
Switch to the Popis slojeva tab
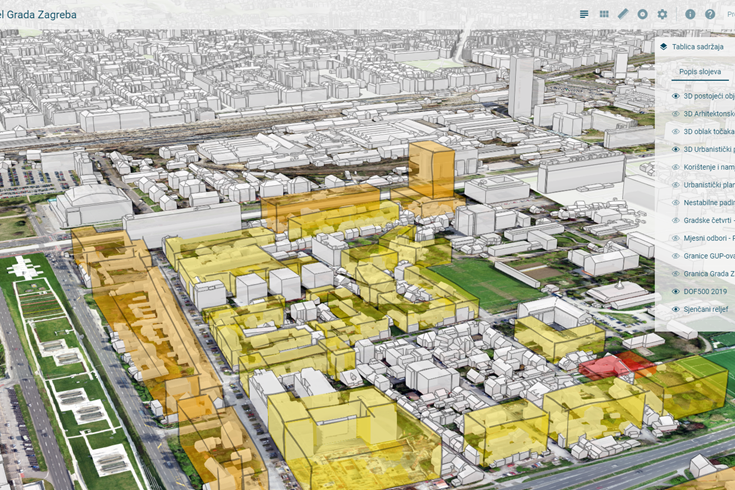pos(700,72)
